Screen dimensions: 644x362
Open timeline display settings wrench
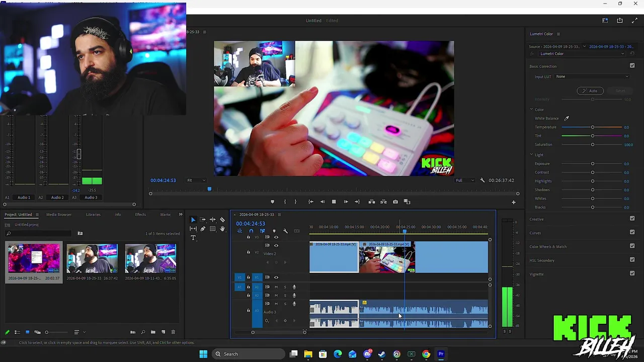285,231
